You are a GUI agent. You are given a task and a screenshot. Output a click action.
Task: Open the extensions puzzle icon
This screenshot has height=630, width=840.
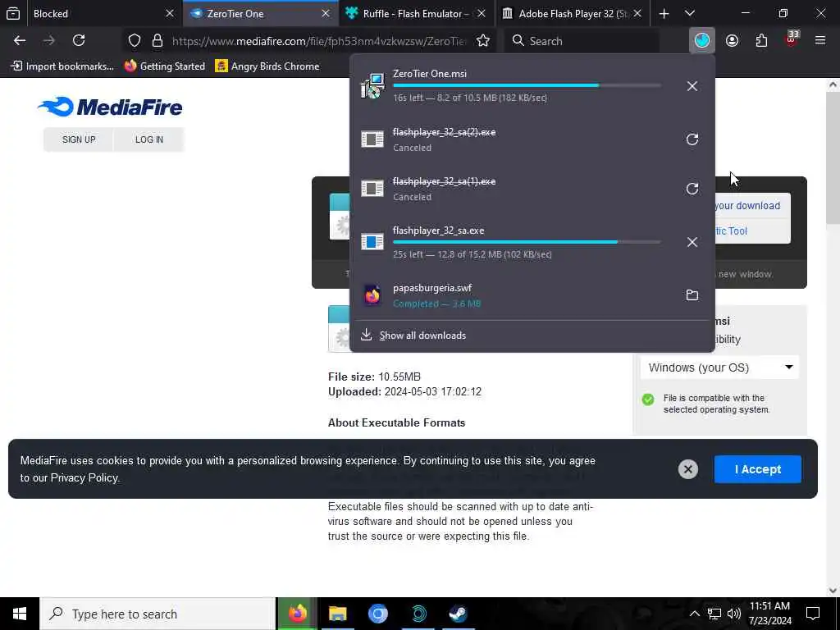click(x=761, y=41)
